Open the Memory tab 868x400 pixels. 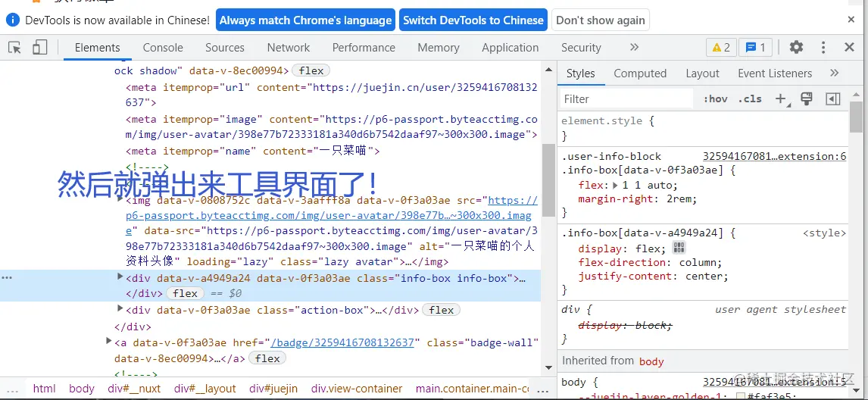(x=439, y=48)
